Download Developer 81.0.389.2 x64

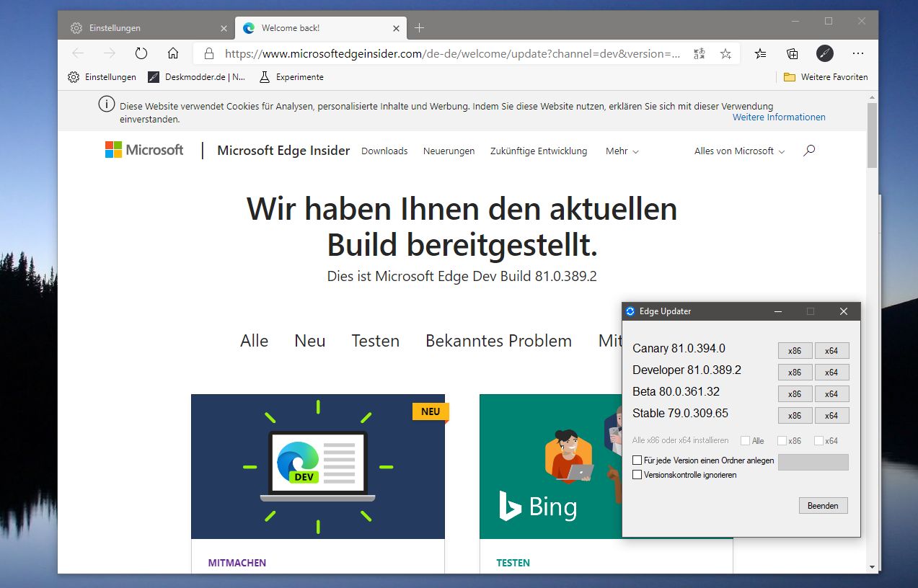tap(831, 373)
